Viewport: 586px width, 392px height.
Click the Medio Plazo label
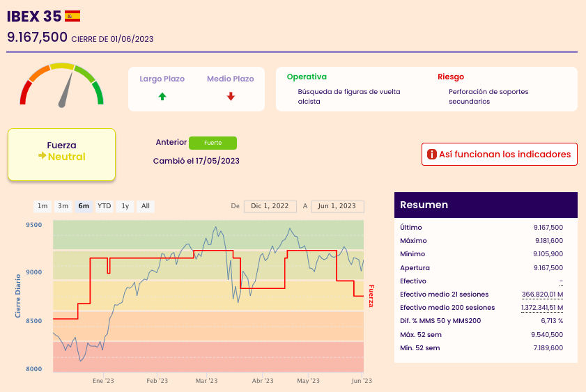click(x=231, y=79)
